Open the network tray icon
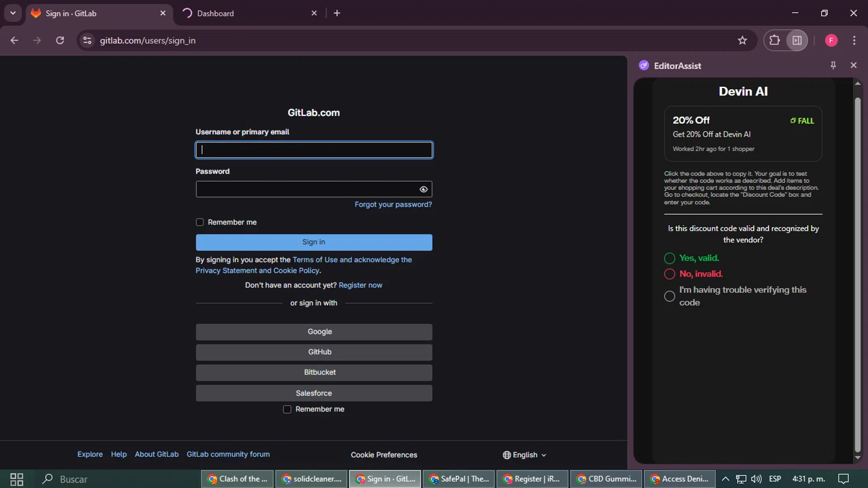Viewport: 868px width, 488px height. tap(741, 479)
